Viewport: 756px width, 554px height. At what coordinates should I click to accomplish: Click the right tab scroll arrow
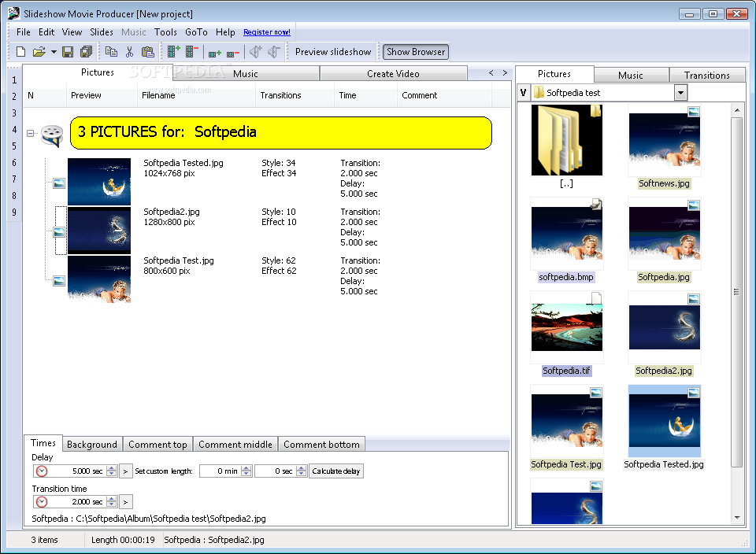505,72
